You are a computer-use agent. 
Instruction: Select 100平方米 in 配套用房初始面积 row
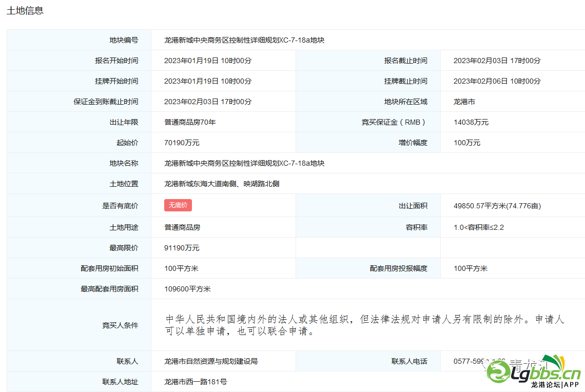point(181,268)
